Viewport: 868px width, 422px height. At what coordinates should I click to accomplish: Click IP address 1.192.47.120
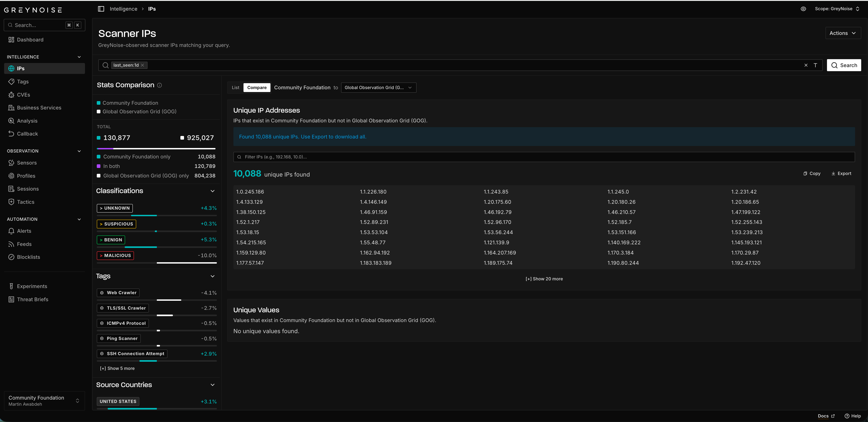pos(746,263)
